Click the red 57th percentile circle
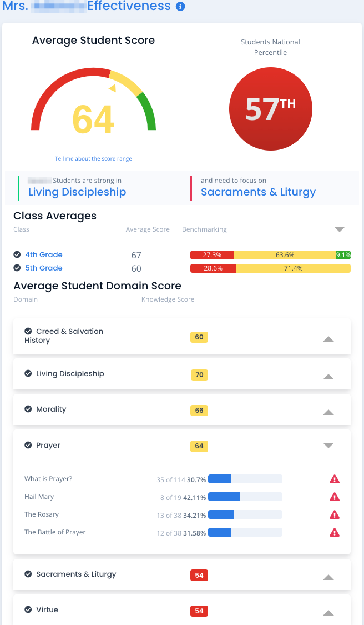The width and height of the screenshot is (364, 625). [x=271, y=109]
